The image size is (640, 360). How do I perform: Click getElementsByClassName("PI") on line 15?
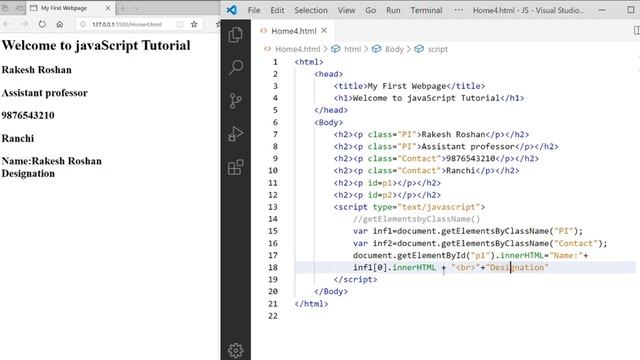[509, 231]
